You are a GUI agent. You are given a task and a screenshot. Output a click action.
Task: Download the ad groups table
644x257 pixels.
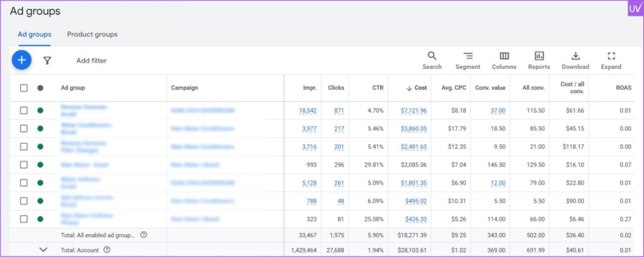[x=575, y=60]
